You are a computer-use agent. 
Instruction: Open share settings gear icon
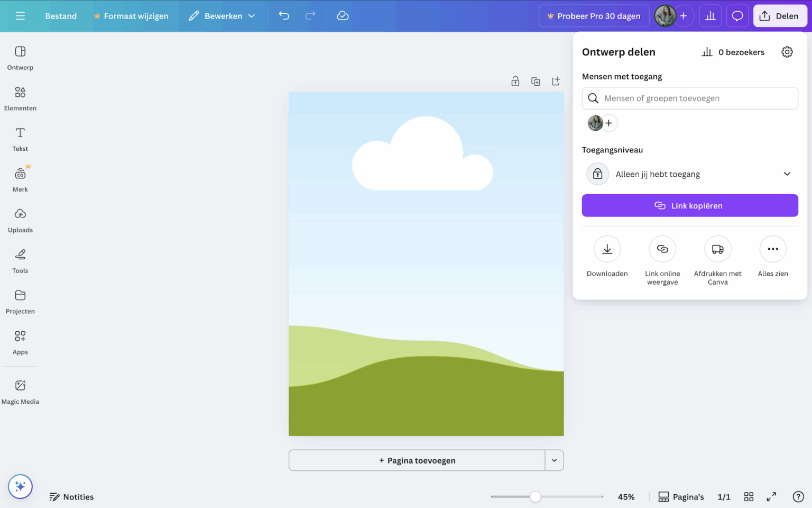[x=787, y=52]
